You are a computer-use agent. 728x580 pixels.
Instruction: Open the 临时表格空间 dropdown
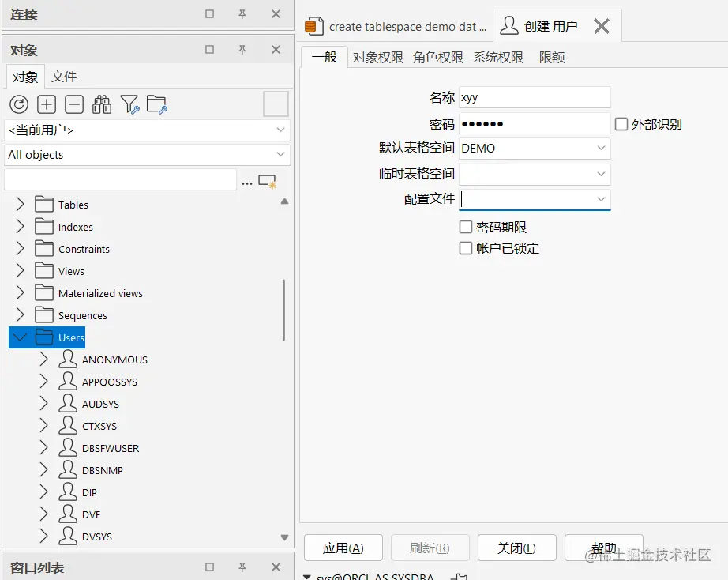(x=601, y=174)
